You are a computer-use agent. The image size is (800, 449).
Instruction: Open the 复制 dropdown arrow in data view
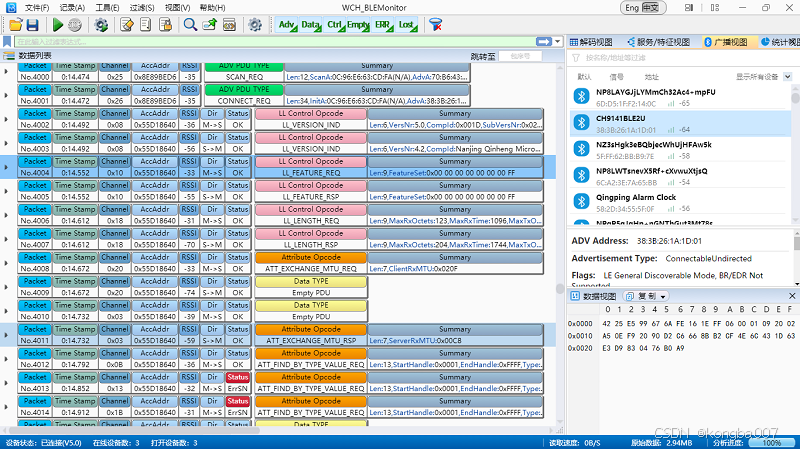(x=663, y=296)
